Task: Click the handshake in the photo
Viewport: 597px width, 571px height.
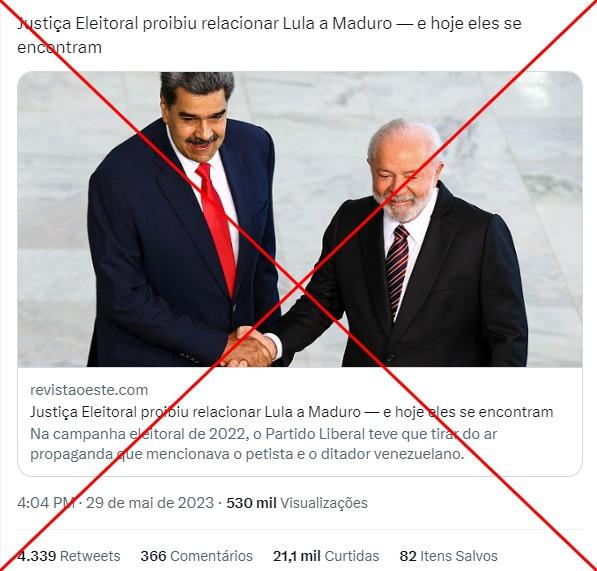Action: click(249, 346)
